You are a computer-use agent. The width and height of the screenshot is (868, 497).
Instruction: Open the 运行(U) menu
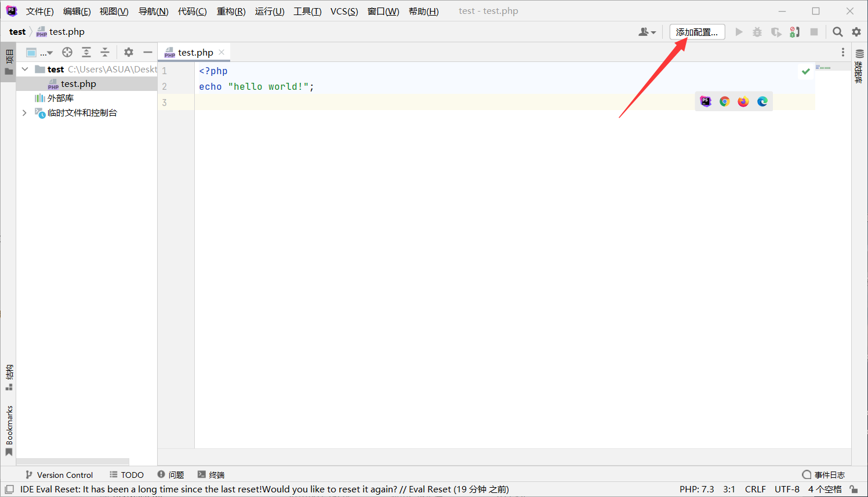click(x=270, y=12)
